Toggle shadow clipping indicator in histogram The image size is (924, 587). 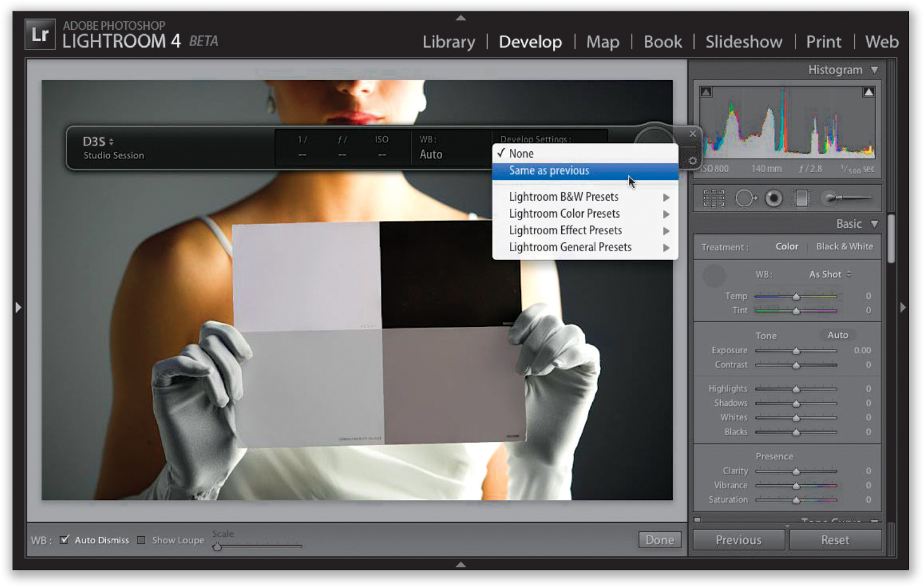[x=706, y=92]
